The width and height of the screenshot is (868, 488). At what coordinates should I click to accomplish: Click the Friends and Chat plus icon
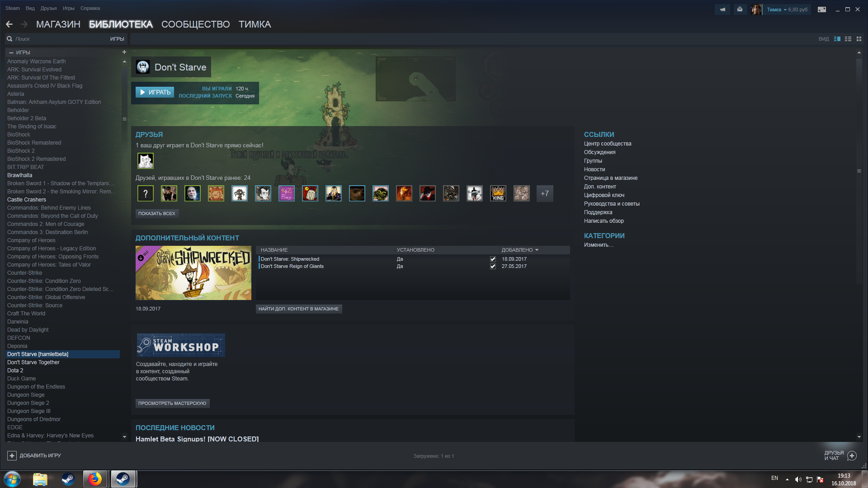852,455
